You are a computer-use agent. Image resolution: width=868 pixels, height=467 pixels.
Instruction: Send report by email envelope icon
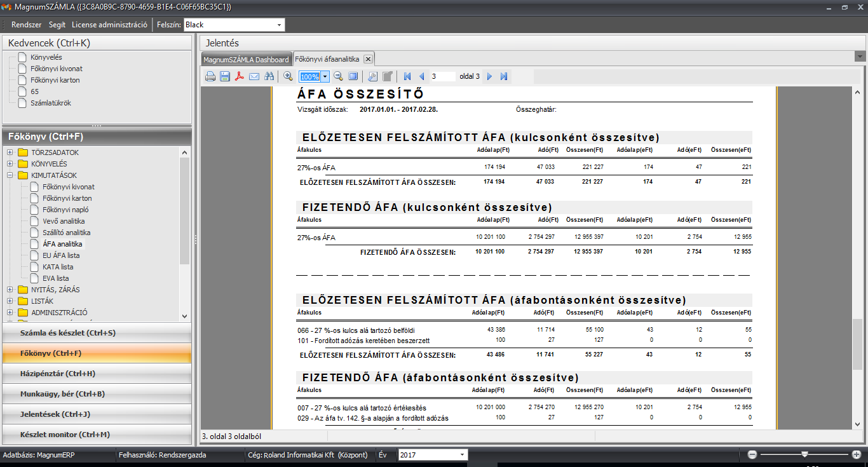[x=254, y=76]
